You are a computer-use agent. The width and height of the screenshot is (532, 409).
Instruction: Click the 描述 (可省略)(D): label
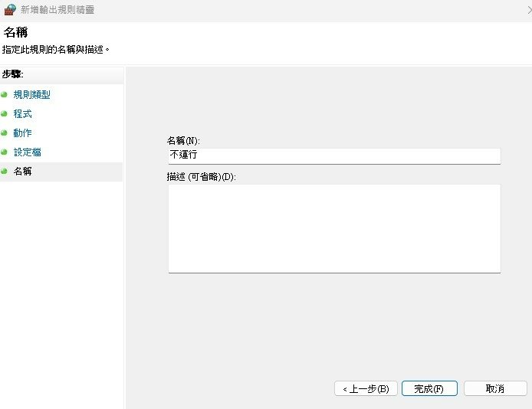[201, 177]
